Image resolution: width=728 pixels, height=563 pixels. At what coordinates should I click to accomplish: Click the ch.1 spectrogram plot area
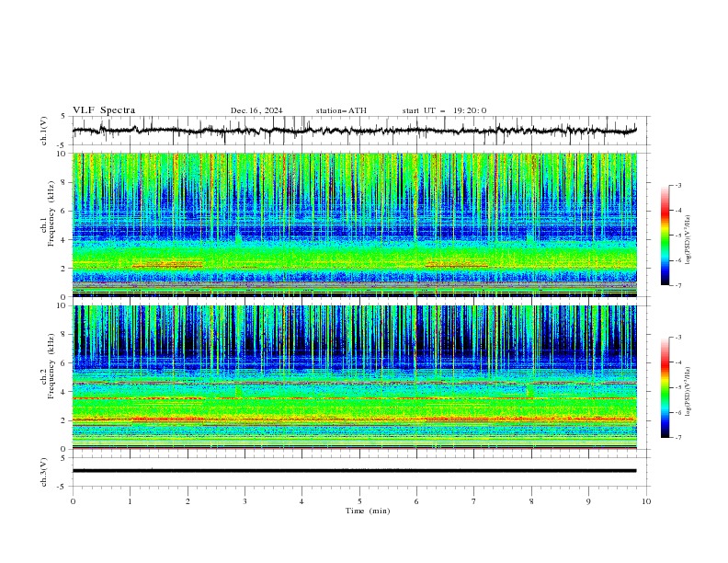355,224
